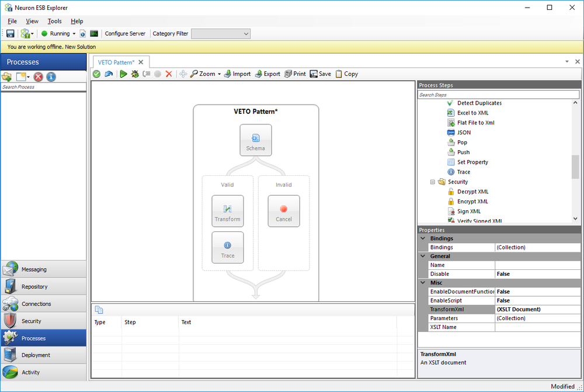Open the Connections navigation section
Screen dimensions: 584x392
(x=44, y=304)
